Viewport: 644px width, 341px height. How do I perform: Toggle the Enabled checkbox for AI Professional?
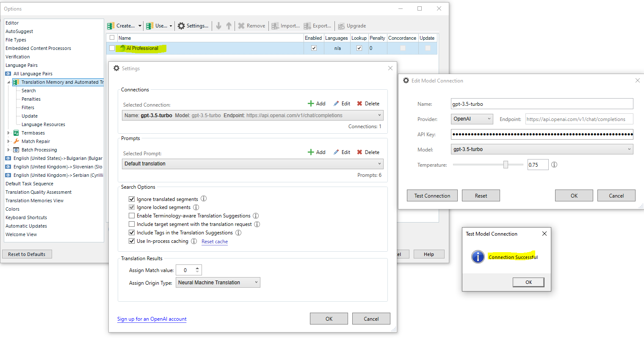pos(313,48)
